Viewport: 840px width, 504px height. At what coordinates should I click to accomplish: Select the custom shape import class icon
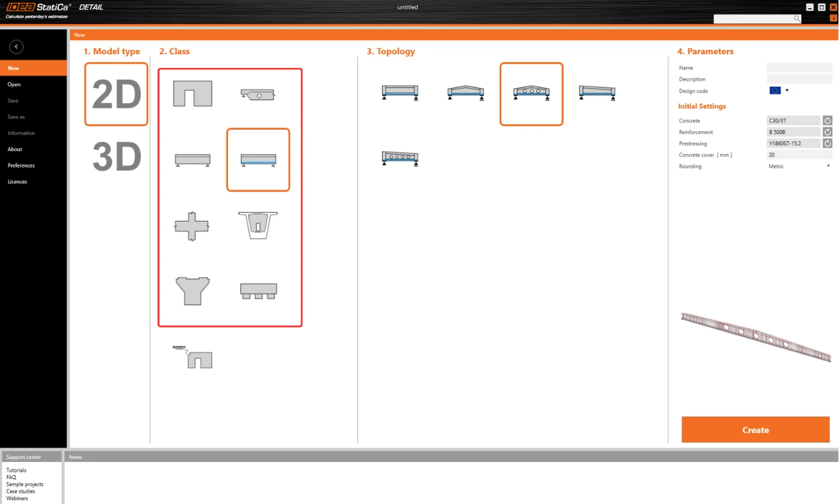coord(192,357)
